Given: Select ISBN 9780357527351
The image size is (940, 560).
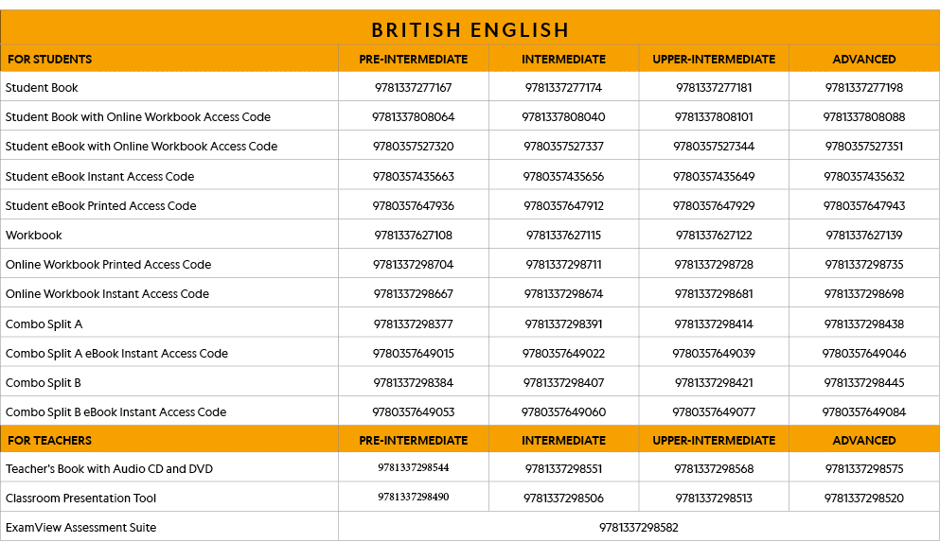Looking at the screenshot, I should 863,147.
